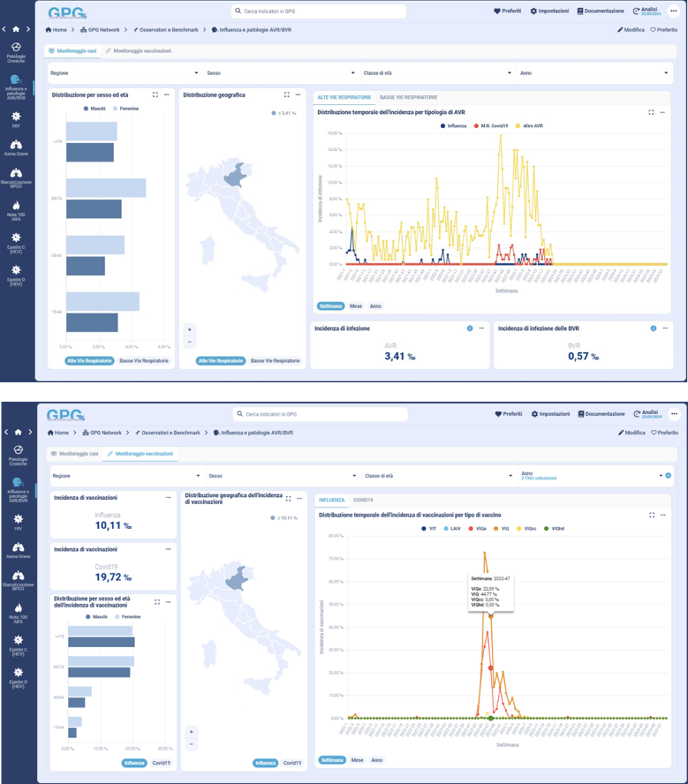Expand Distribuzione per sesso ed età chart fullscreen
Screen dimensions: 688x784
coord(156,95)
